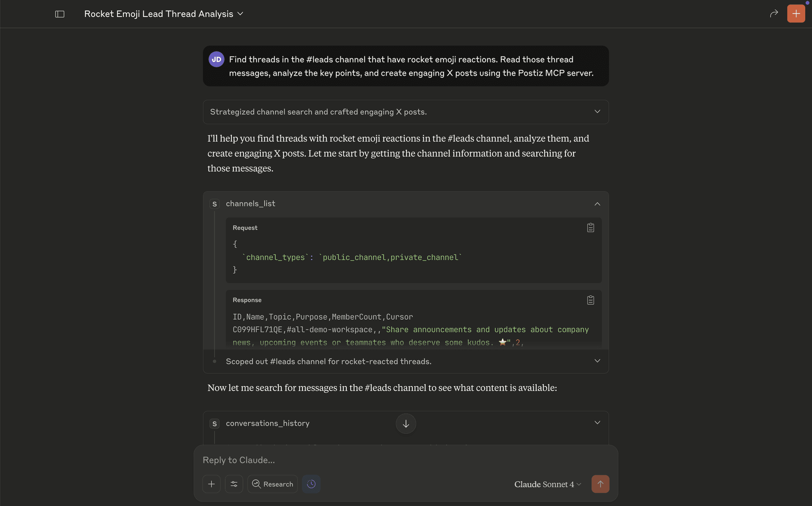Start a new chat with plus button
This screenshot has width=812, height=506.
click(796, 14)
